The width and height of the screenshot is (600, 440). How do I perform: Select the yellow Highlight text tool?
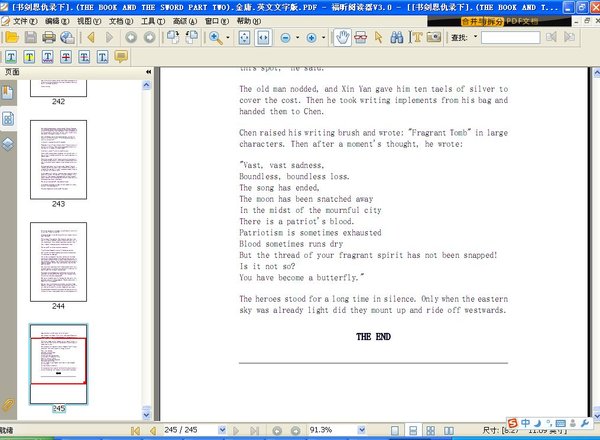tap(29, 57)
